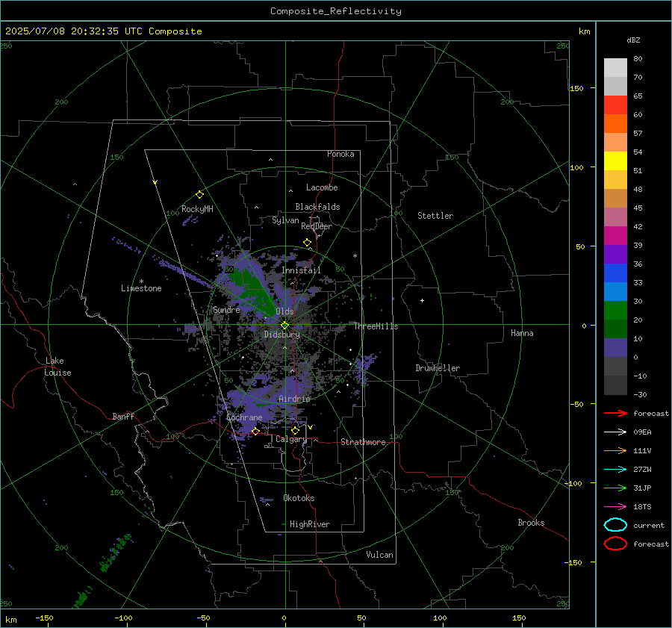Screen dimensions: 672x628
Task: Click the Vulcan label
Action: pos(380,555)
